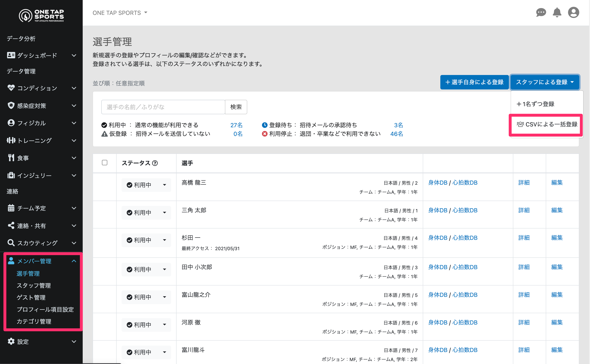
Task: Open 富山龍之介's 利用中 status dropdown
Action: point(146,297)
